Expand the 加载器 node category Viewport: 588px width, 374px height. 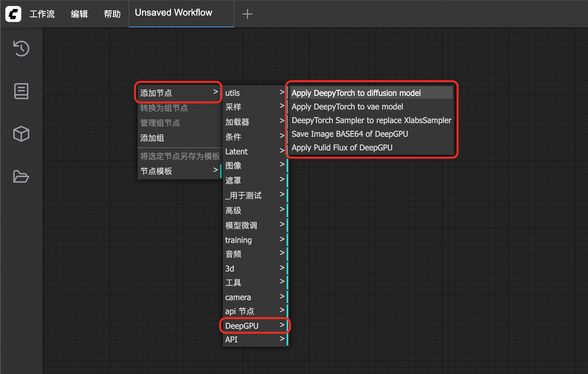(255, 122)
